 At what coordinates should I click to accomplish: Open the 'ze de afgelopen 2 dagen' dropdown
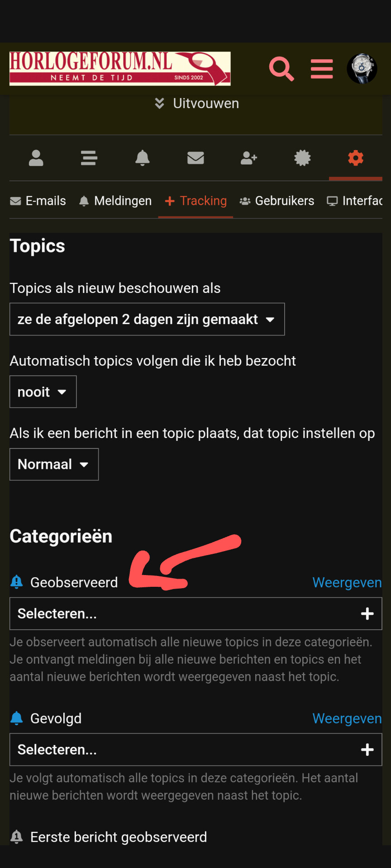pyautogui.click(x=147, y=319)
